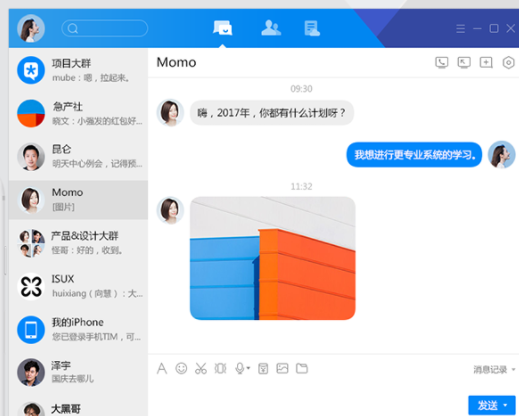Switch to the contacts tab icon

pos(271,28)
